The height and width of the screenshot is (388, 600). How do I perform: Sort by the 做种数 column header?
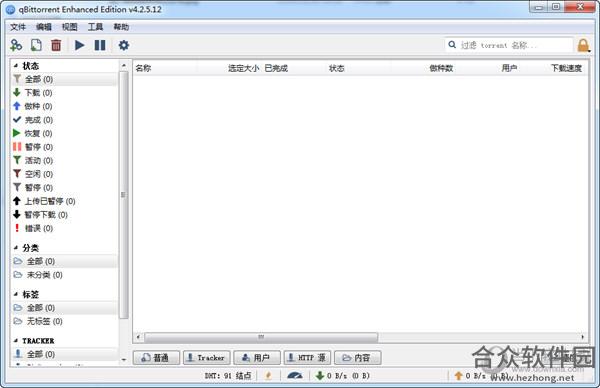424,68
